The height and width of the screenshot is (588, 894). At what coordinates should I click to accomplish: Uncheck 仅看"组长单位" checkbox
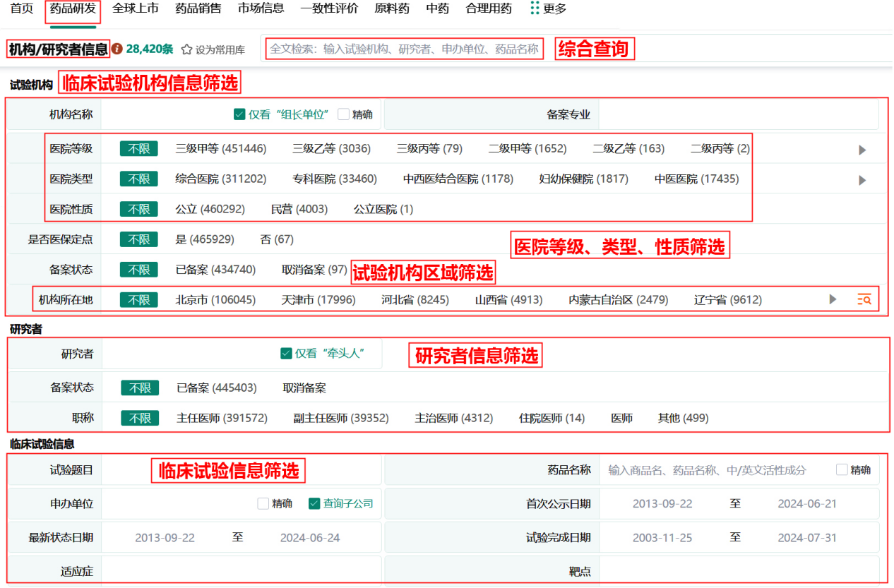point(239,114)
